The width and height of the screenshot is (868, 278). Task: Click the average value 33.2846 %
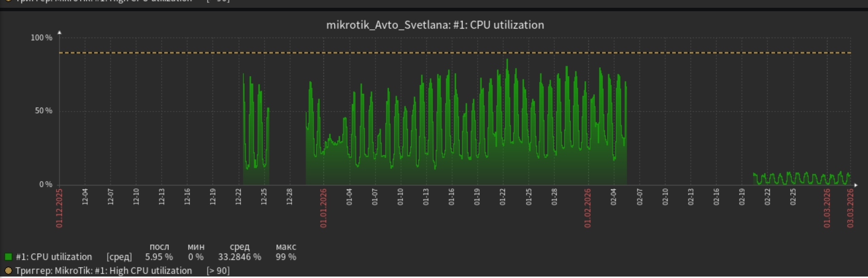tap(239, 257)
